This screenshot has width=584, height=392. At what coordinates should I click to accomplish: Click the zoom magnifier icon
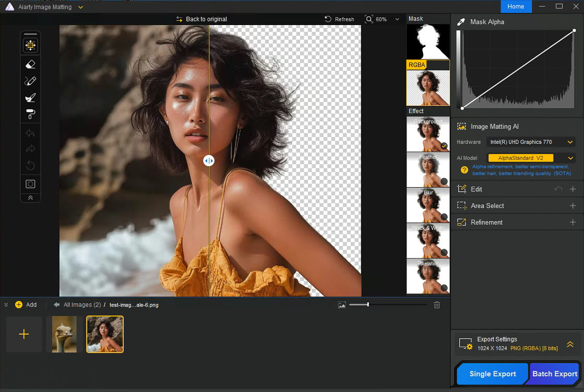pos(369,19)
